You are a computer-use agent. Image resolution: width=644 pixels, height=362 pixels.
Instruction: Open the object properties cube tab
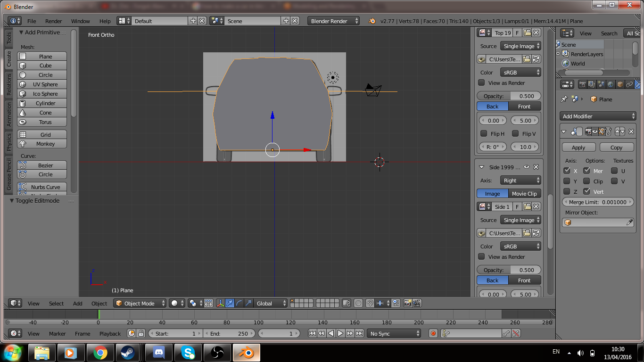[620, 84]
